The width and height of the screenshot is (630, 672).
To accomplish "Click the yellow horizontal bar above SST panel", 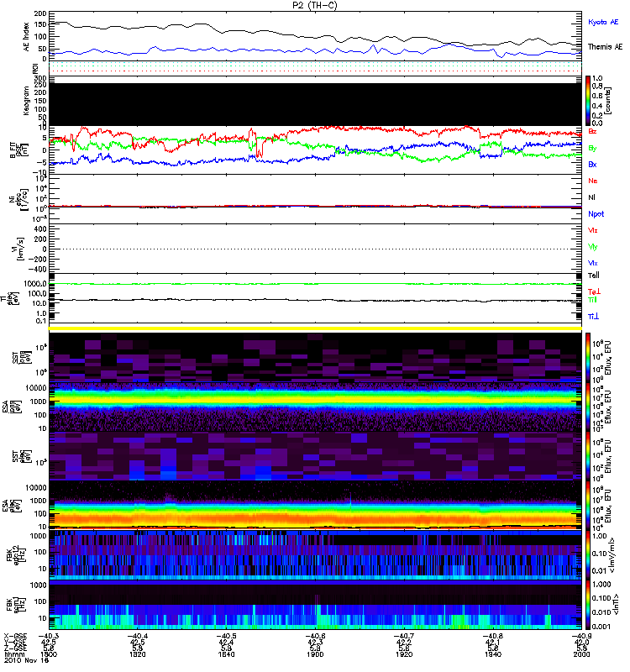I will (x=315, y=328).
